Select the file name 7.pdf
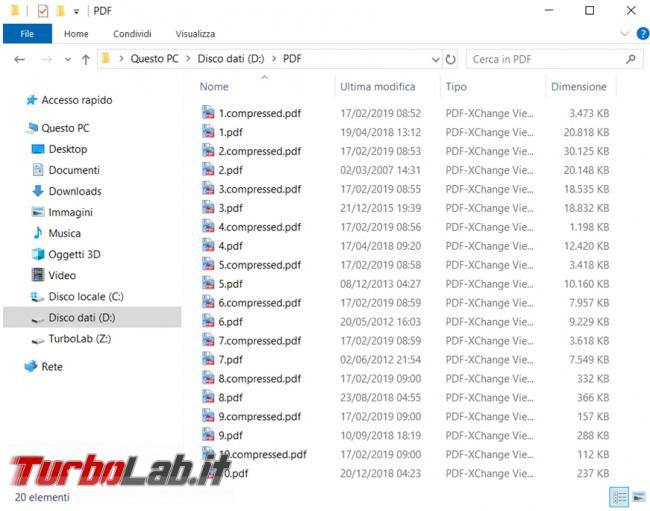 [x=230, y=360]
